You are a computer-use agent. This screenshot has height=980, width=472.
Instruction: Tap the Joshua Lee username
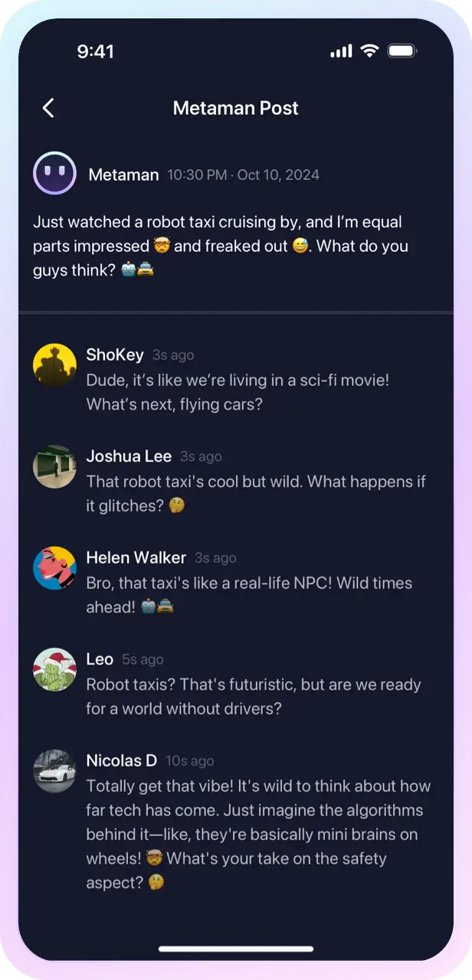[129, 456]
